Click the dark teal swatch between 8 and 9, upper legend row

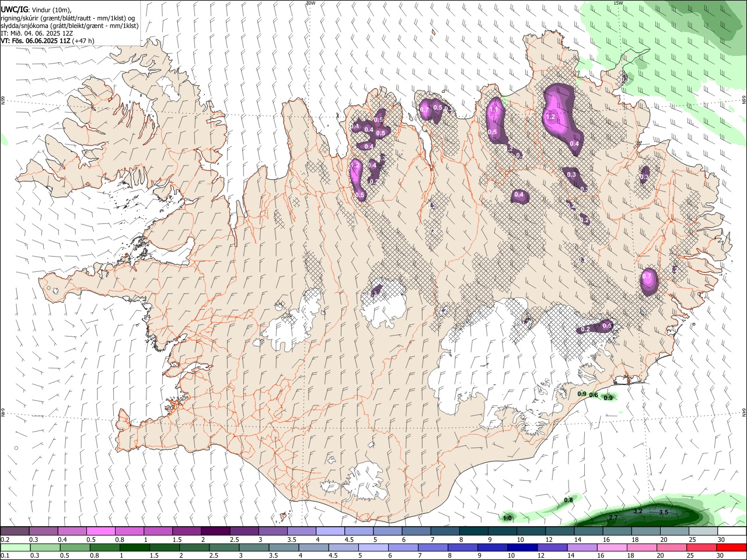click(x=473, y=531)
